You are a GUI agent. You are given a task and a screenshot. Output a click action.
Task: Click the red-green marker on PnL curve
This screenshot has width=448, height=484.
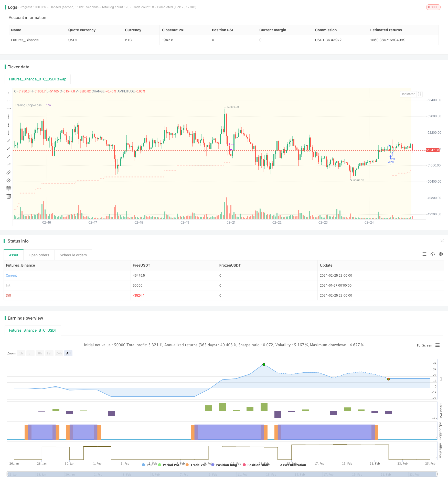[x=388, y=379]
